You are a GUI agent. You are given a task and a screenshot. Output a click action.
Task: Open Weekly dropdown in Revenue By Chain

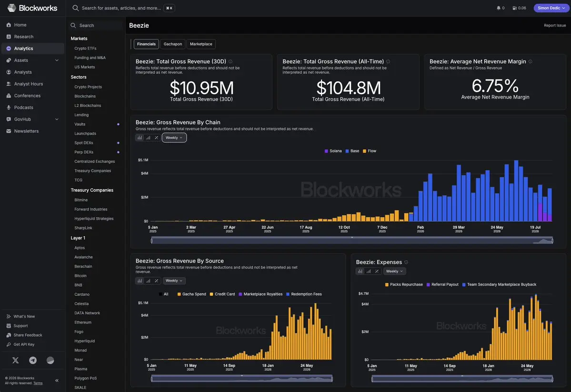pyautogui.click(x=174, y=138)
